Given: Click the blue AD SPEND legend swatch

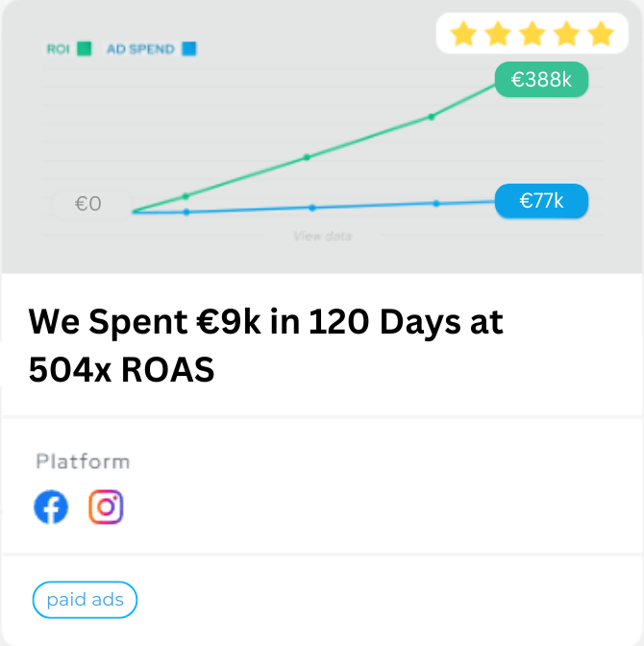Looking at the screenshot, I should click(189, 49).
